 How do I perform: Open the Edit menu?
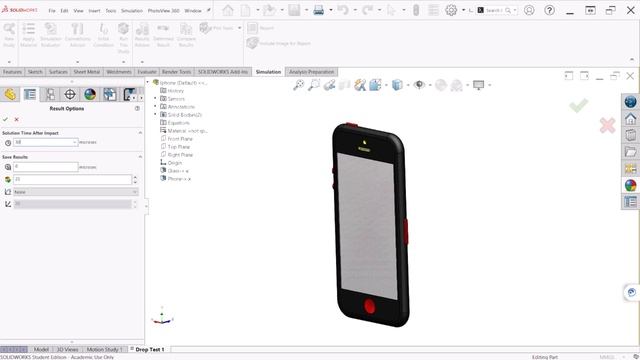[x=64, y=11]
